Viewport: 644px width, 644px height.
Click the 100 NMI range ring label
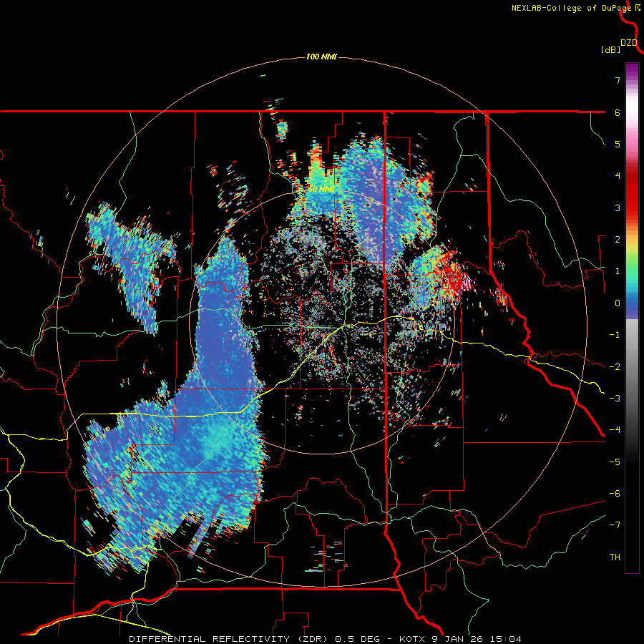tap(321, 57)
